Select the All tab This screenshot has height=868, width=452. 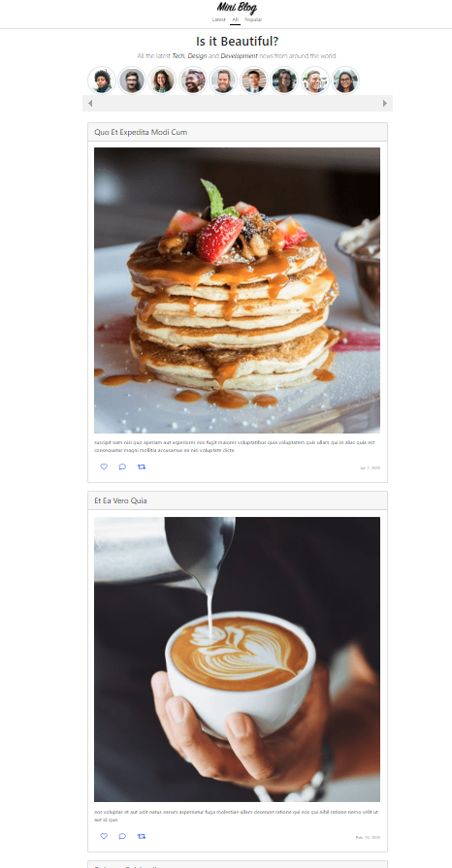[236, 19]
